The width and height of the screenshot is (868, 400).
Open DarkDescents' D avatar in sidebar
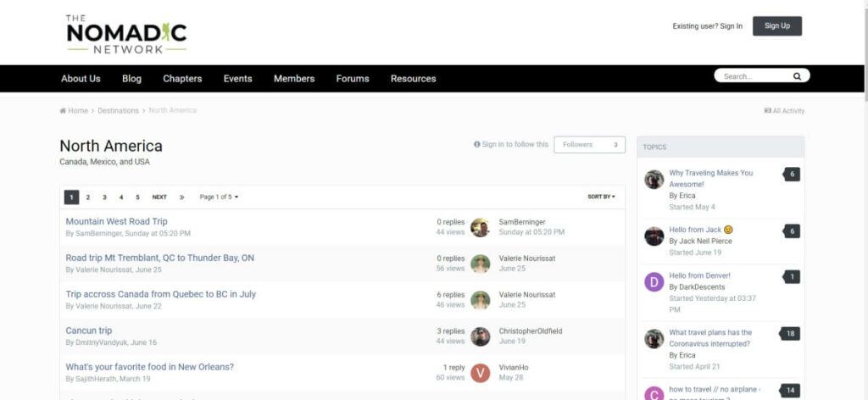coord(654,282)
